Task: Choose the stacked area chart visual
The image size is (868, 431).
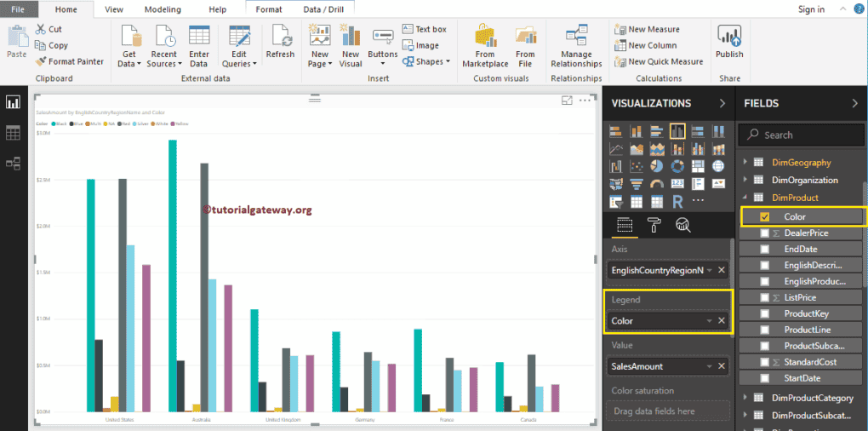Action: (657, 149)
